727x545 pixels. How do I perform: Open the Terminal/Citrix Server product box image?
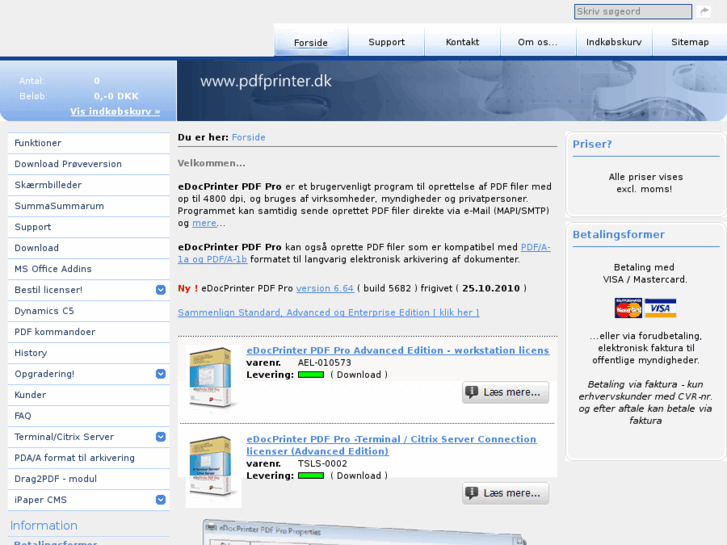pyautogui.click(x=213, y=469)
